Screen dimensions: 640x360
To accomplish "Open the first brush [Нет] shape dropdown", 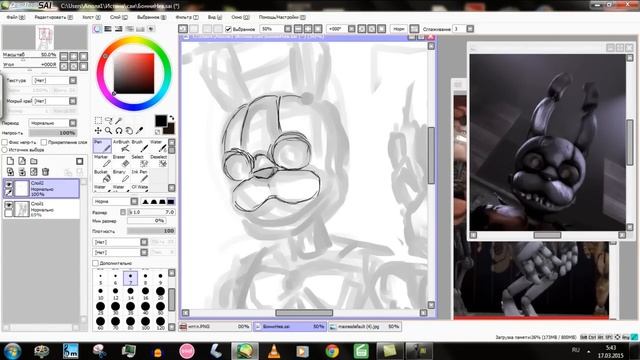I will click(144, 242).
